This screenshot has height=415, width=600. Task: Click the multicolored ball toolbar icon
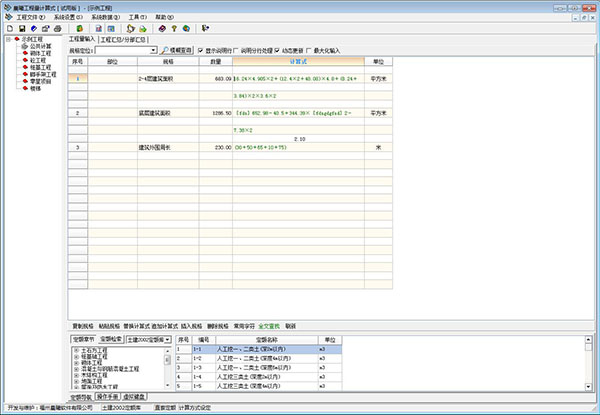[186, 28]
